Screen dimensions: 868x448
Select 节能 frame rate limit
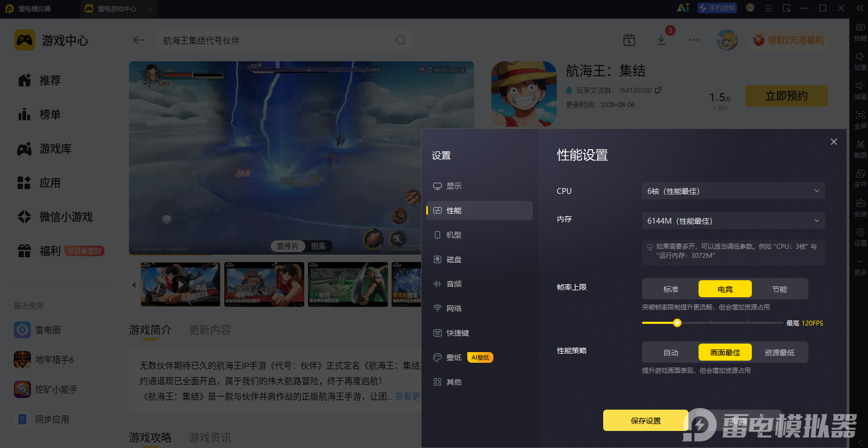(780, 289)
